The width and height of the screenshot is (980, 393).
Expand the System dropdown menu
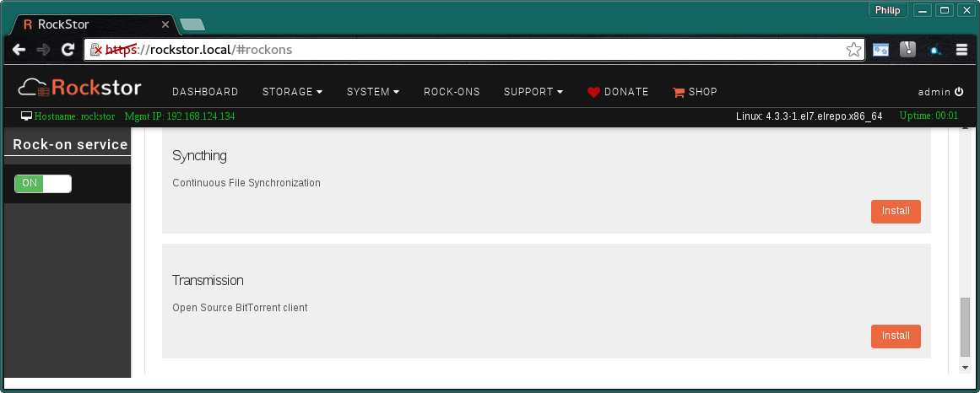point(373,92)
